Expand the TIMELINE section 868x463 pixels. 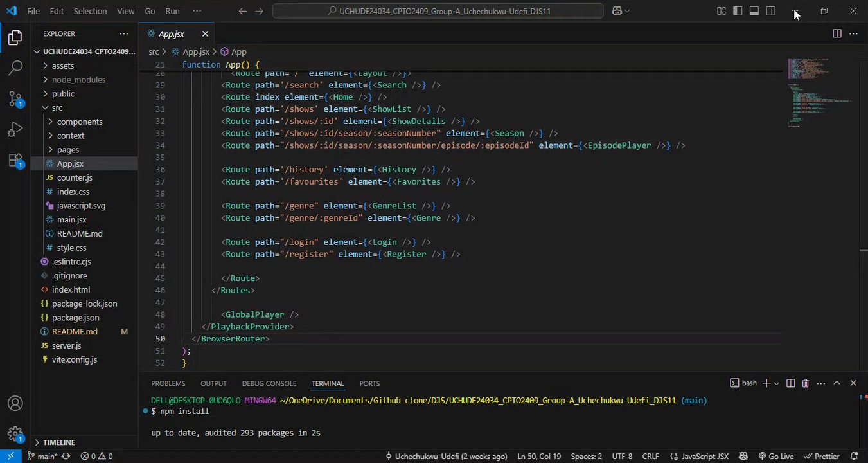pyautogui.click(x=58, y=442)
